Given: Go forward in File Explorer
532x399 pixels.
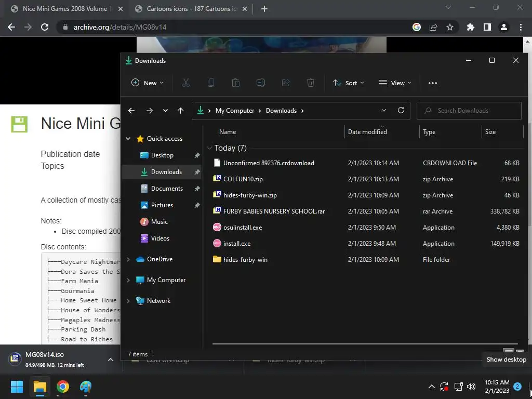Looking at the screenshot, I should click(149, 111).
